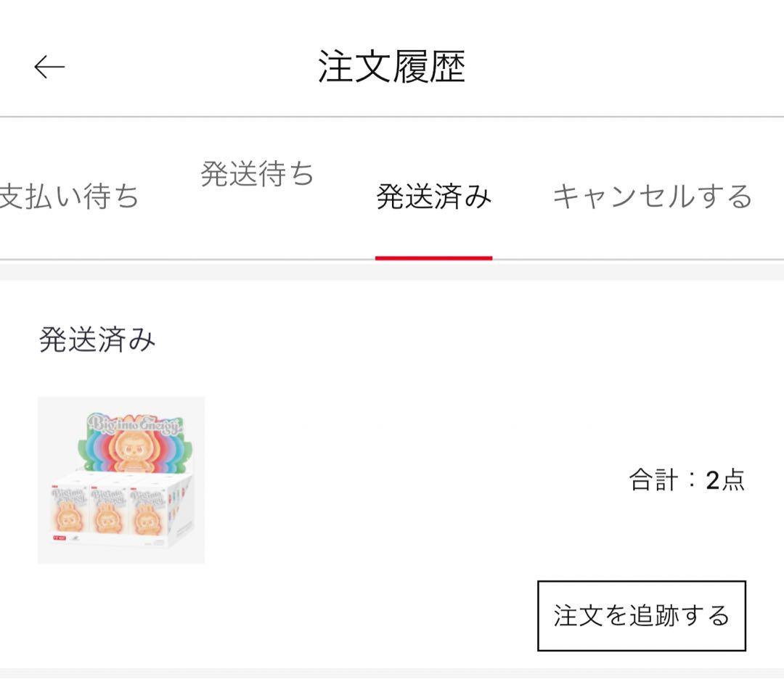Click the red underline below 発送済み tab
784x679 pixels.
click(x=433, y=258)
